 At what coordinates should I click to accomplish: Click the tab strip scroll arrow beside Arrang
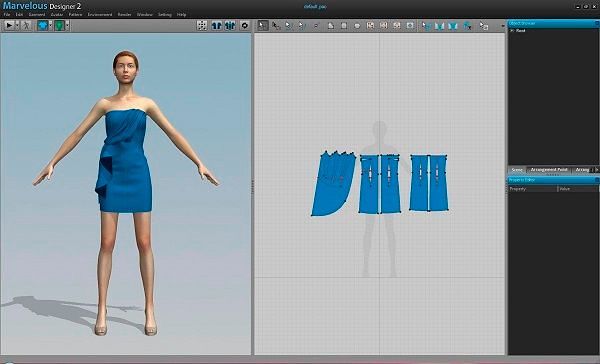click(x=597, y=170)
